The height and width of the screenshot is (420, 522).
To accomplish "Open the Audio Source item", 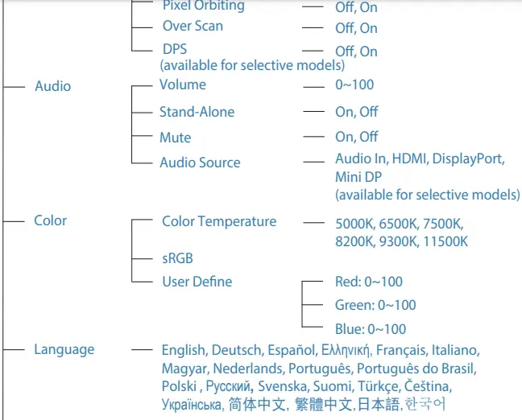I will [200, 163].
